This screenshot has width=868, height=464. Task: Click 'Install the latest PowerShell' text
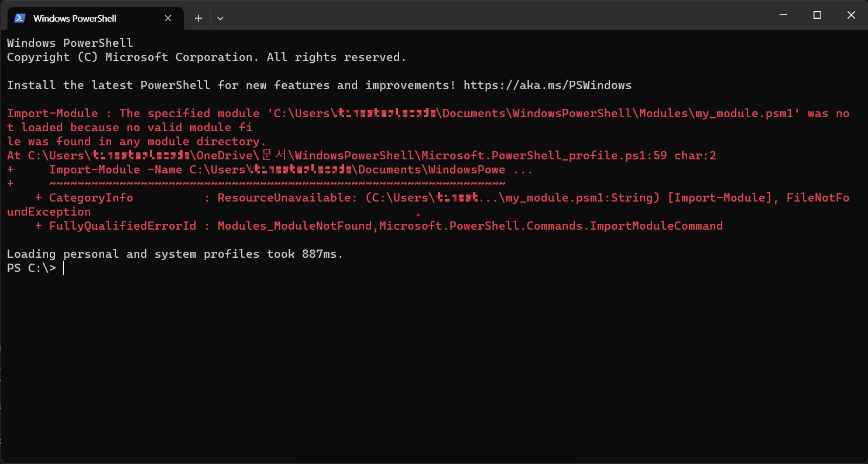pos(108,85)
